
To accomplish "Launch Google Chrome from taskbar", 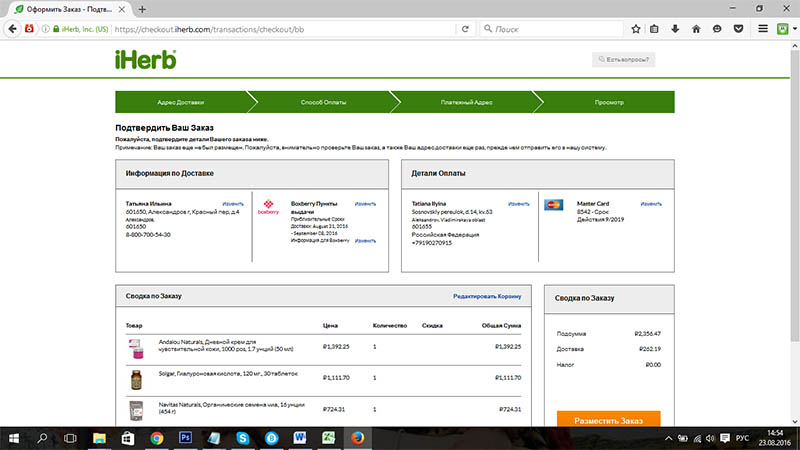I will click(157, 438).
